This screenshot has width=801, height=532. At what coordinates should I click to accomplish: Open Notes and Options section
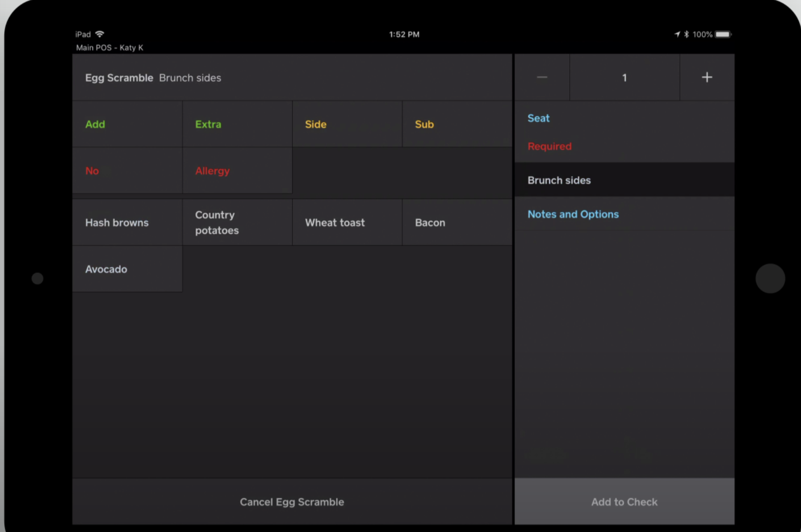point(625,214)
